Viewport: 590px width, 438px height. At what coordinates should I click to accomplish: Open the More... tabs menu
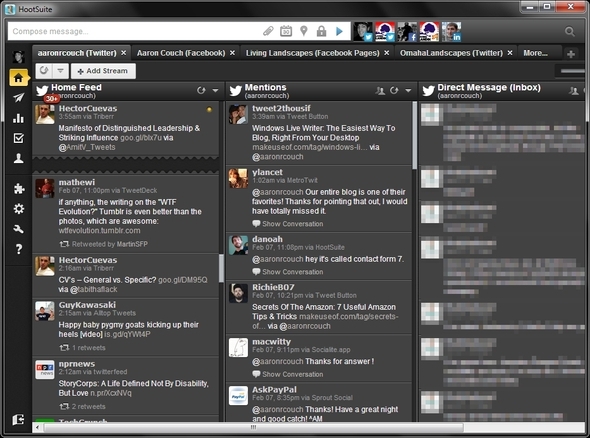tap(535, 53)
